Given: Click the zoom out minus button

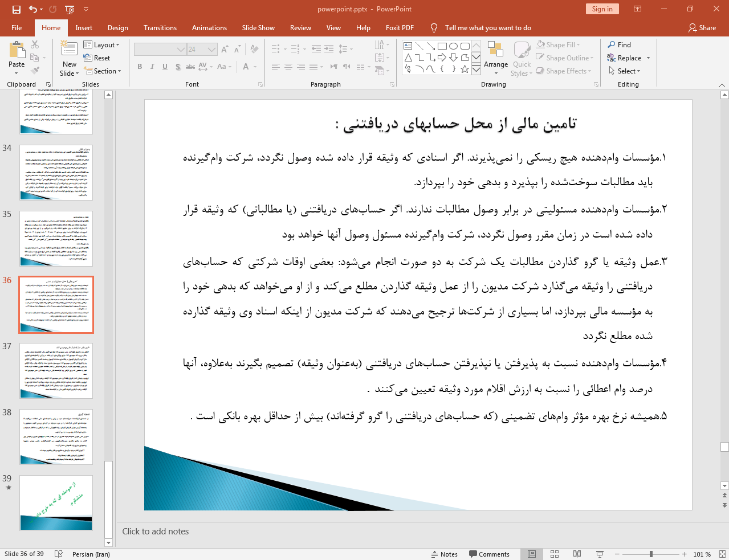Looking at the screenshot, I should [x=617, y=554].
